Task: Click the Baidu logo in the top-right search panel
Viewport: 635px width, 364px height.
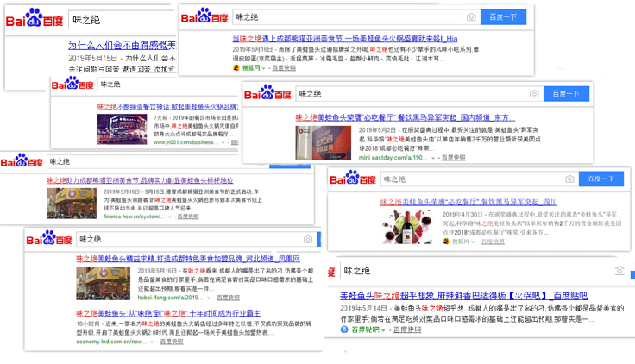Action: click(204, 17)
